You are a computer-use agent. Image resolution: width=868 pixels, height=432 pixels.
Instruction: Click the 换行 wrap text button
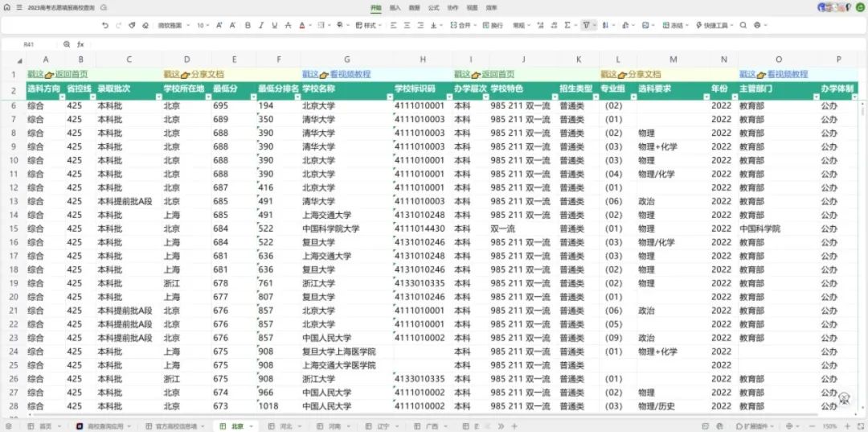pos(493,26)
